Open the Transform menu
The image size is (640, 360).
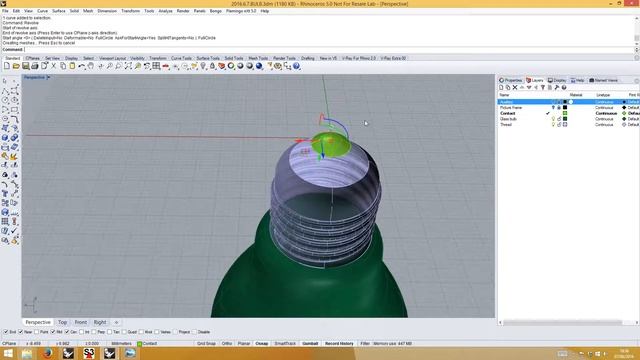click(130, 11)
